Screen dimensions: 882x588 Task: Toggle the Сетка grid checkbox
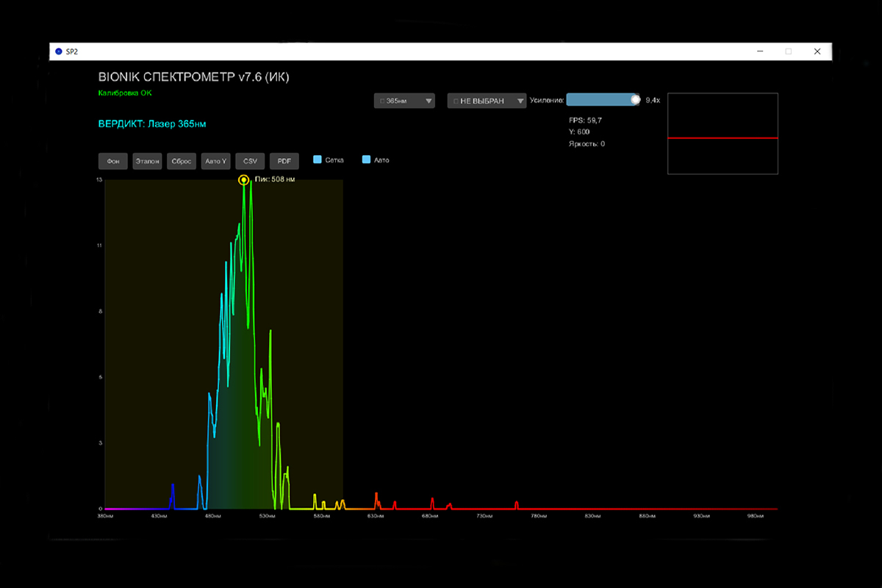point(318,159)
